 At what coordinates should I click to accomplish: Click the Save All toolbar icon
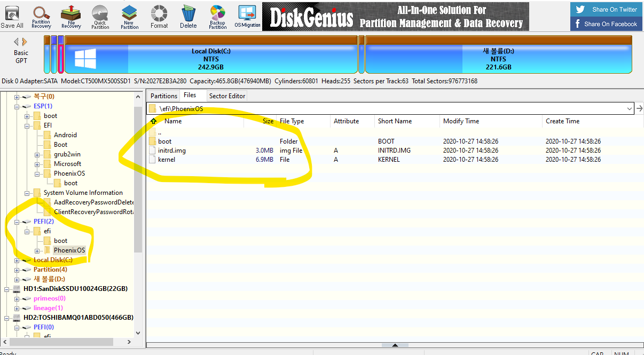click(x=12, y=16)
